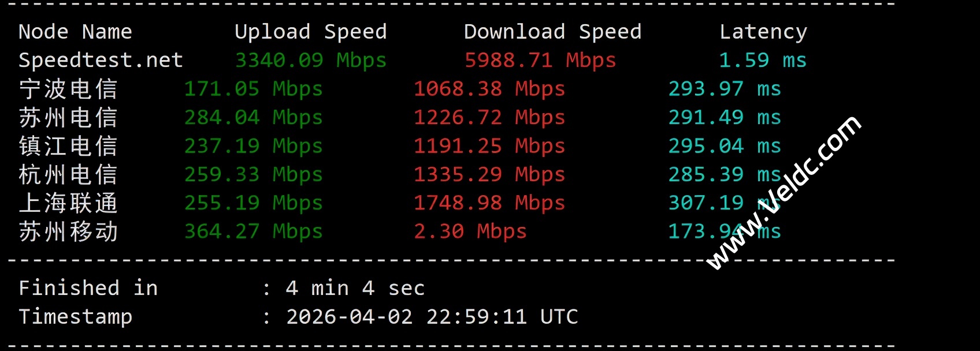Viewport: 980px width, 351px height.
Task: Click the 镇江电信 node row label
Action: 68,146
